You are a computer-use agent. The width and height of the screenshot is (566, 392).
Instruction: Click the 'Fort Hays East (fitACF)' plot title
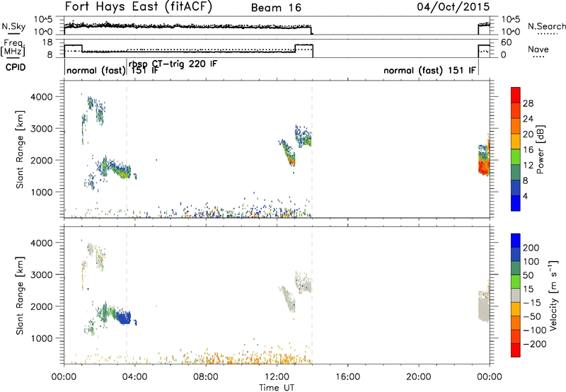coord(139,7)
